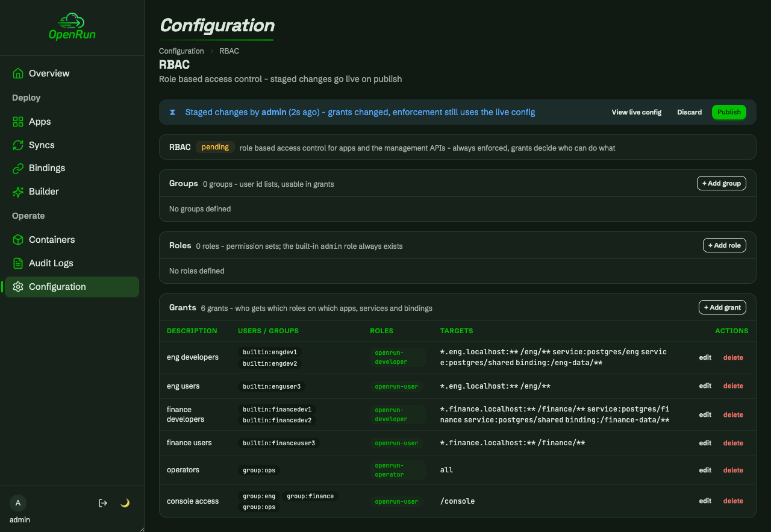Publish the staged changes

[x=729, y=112]
